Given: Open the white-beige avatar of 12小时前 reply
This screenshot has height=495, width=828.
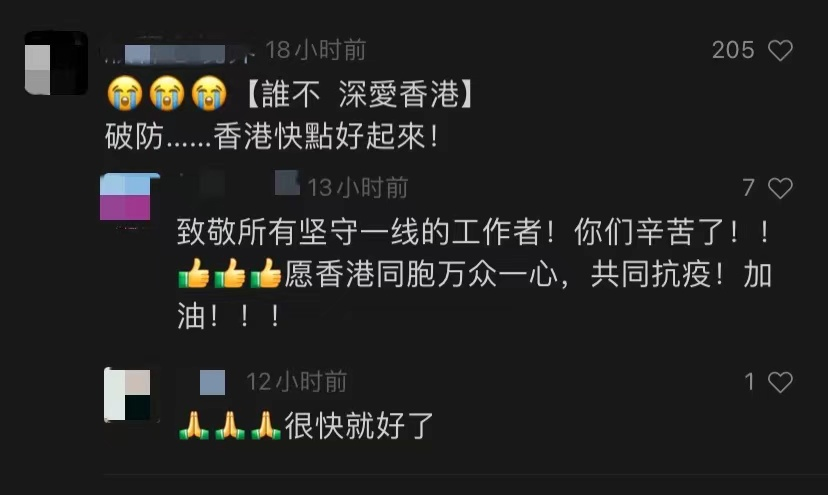Looking at the screenshot, I should click(131, 395).
